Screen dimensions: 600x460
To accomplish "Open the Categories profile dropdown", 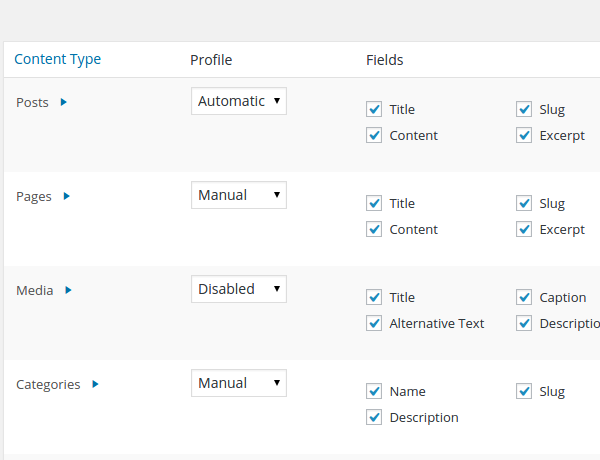I will click(239, 383).
